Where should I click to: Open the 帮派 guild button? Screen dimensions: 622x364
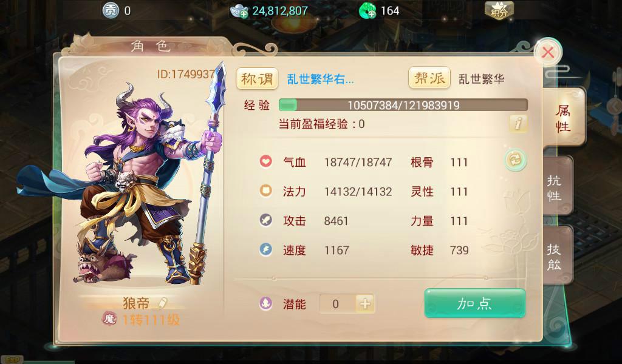click(429, 78)
